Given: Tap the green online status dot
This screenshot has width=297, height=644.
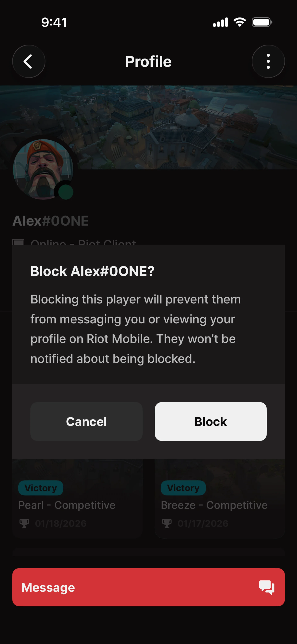Looking at the screenshot, I should pos(66,192).
